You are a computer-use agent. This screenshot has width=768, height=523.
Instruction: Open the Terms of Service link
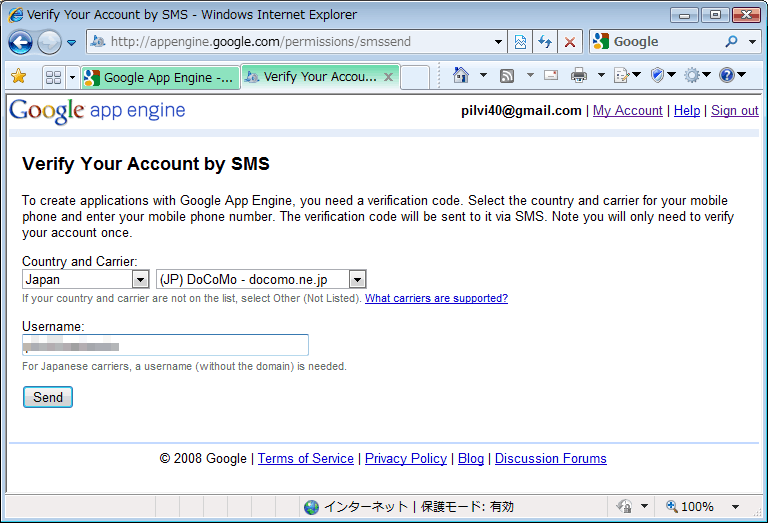(x=306, y=458)
